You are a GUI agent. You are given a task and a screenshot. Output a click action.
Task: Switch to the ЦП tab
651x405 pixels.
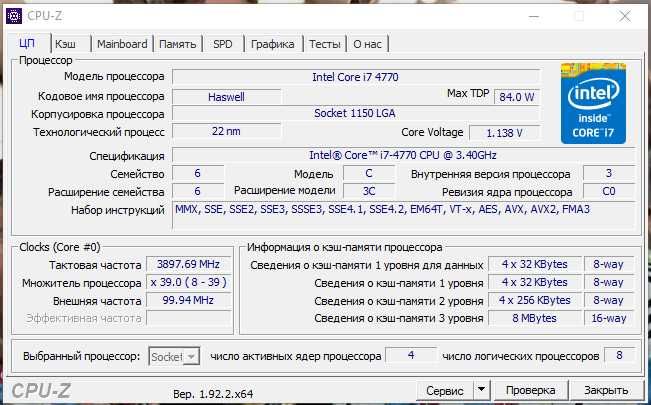coord(27,44)
